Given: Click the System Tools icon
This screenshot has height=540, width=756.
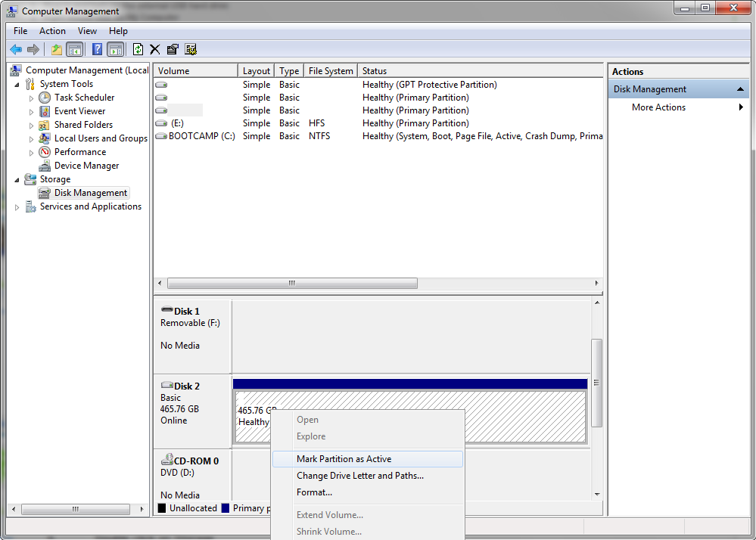Looking at the screenshot, I should point(30,84).
